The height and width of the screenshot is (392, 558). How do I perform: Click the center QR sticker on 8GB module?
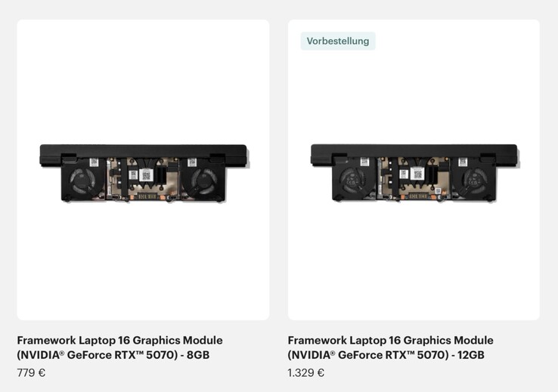[146, 174]
